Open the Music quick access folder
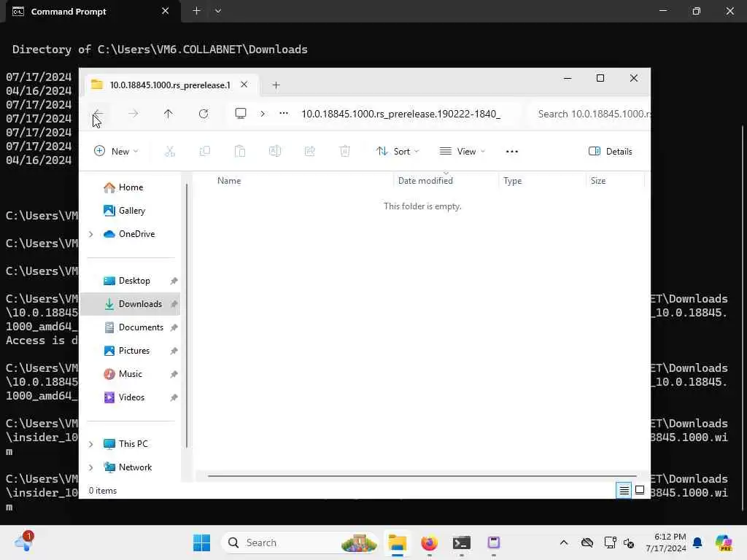Image resolution: width=747 pixels, height=560 pixels. pos(123,374)
